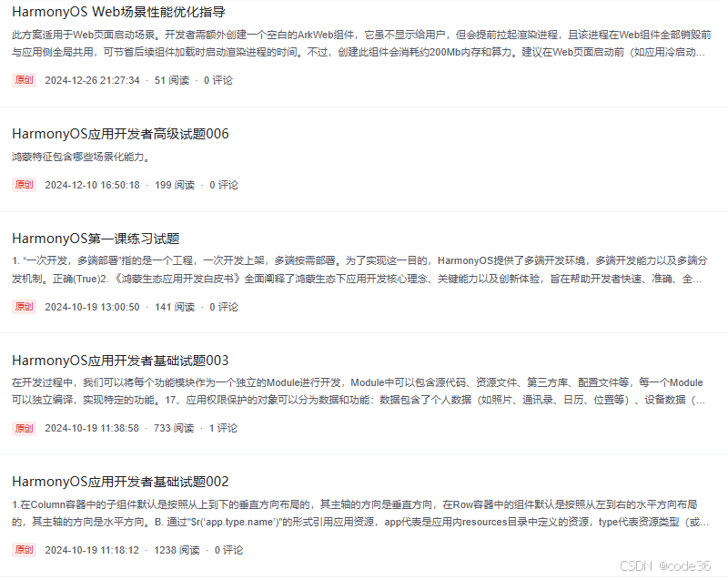Click date 2024-12-10 16:50:18

coord(92,185)
